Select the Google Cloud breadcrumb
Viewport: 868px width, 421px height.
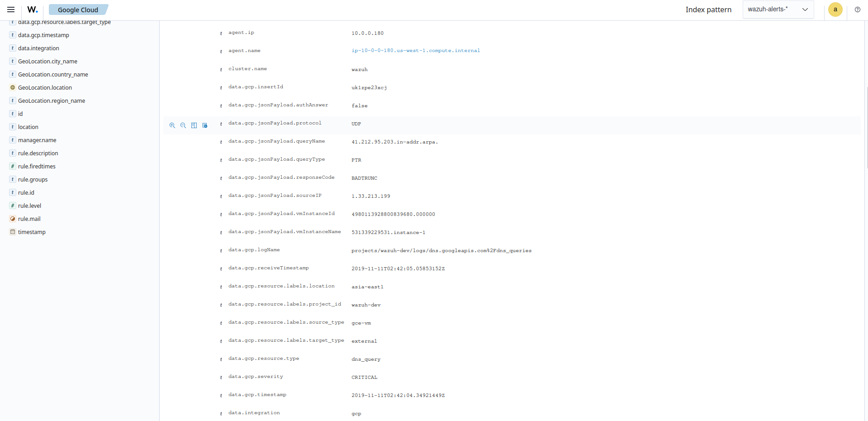(x=78, y=9)
